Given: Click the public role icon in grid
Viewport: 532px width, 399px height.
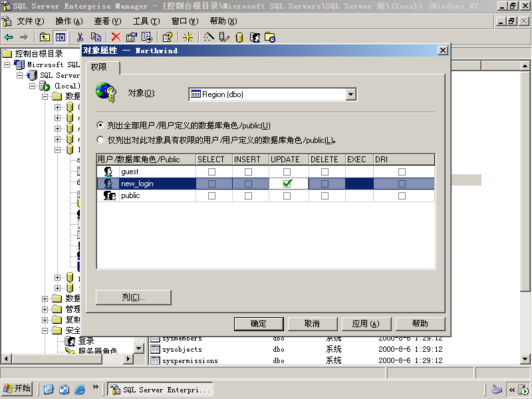Looking at the screenshot, I should tap(110, 196).
